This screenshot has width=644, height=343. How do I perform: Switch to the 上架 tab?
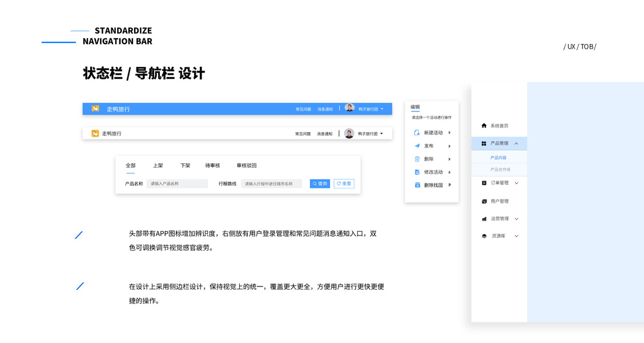[158, 165]
